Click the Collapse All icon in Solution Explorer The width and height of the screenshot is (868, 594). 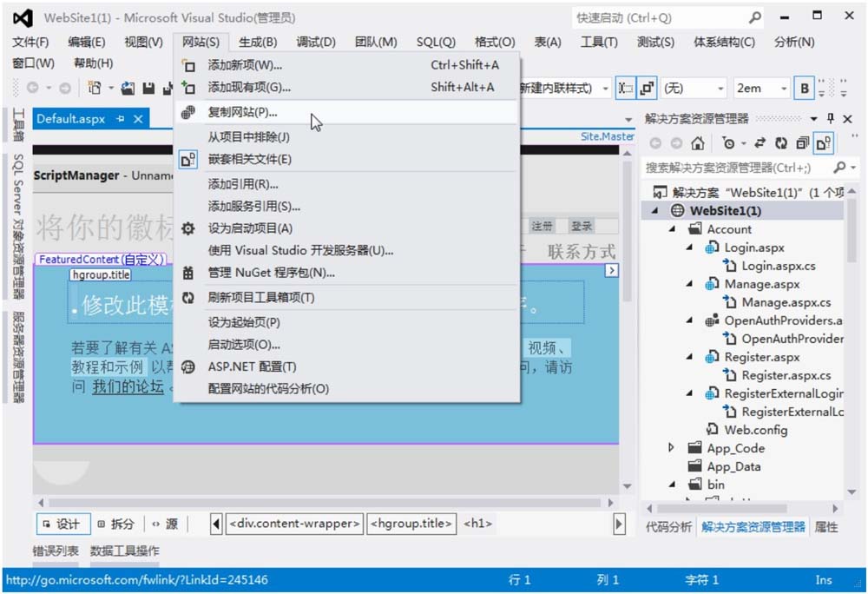(x=802, y=144)
